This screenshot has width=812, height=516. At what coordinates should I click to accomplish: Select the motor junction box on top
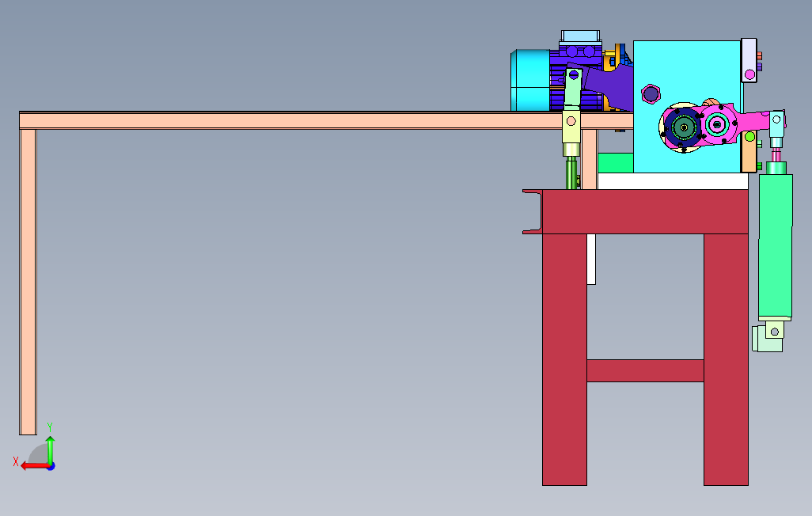coord(580,38)
